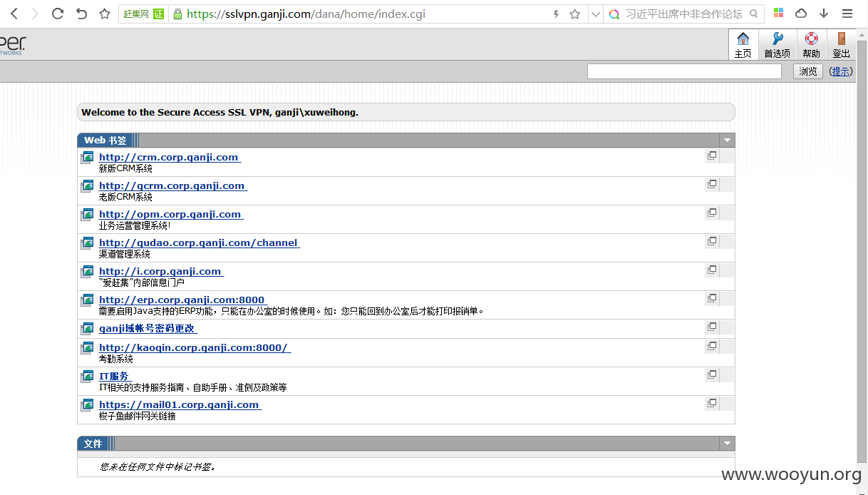Image resolution: width=868 pixels, height=495 pixels.
Task: Click the cloud sync icon in browser toolbar
Action: [x=801, y=14]
